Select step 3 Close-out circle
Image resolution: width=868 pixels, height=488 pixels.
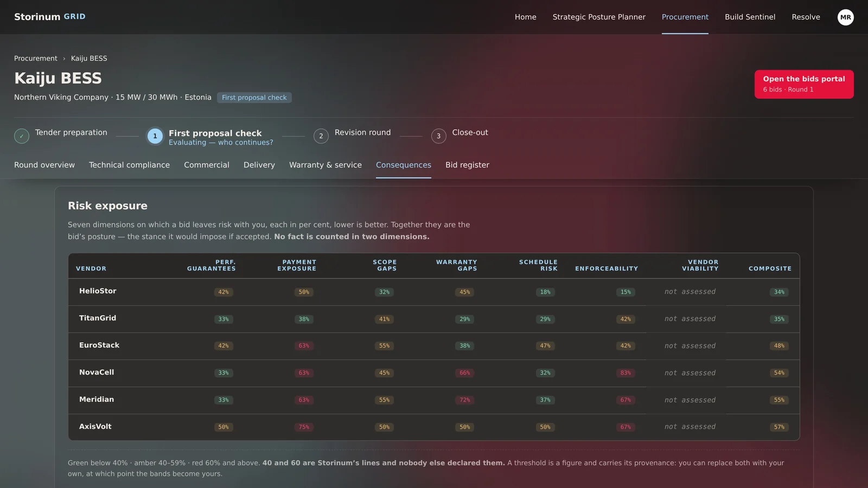pos(439,136)
